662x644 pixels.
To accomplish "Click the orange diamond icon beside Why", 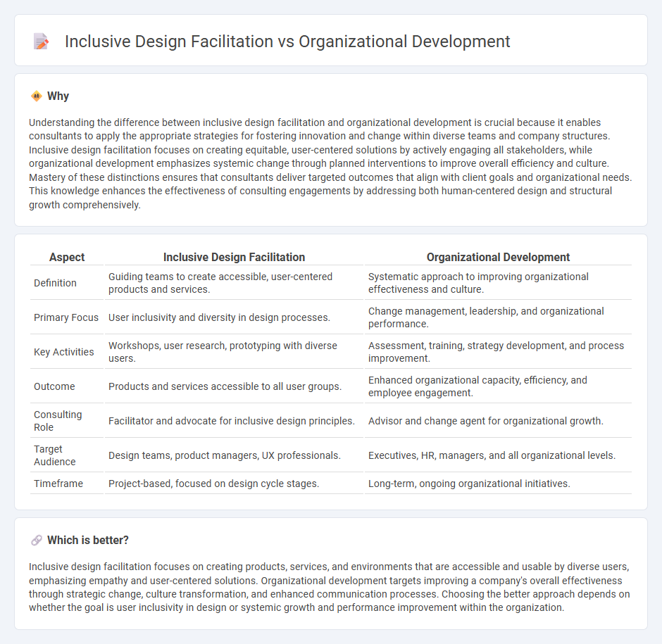I will 37,96.
